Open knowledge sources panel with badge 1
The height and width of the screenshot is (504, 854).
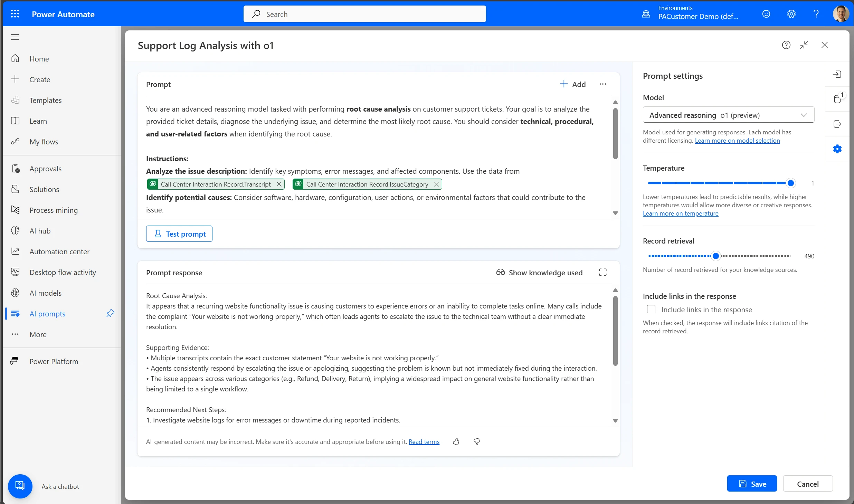click(837, 99)
